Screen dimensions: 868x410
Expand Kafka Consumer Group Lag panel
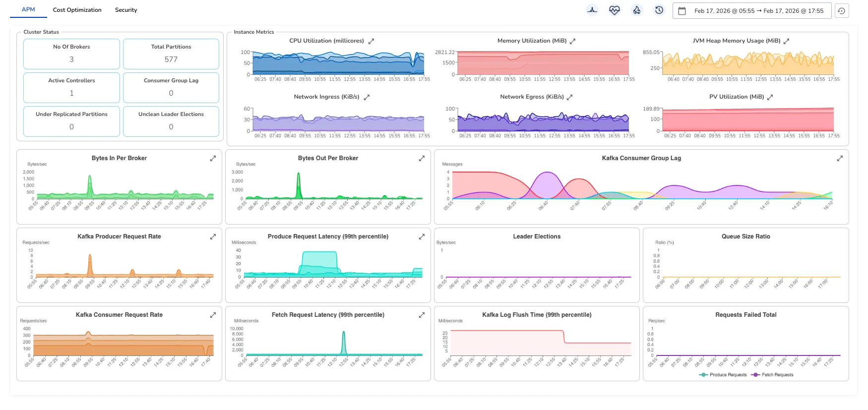pyautogui.click(x=840, y=158)
